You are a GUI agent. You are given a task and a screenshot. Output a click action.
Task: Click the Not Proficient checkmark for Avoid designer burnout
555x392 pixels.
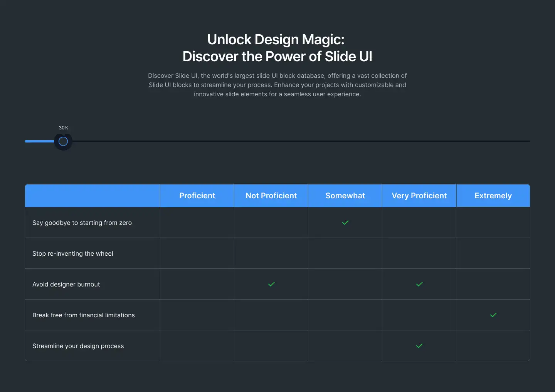point(271,284)
